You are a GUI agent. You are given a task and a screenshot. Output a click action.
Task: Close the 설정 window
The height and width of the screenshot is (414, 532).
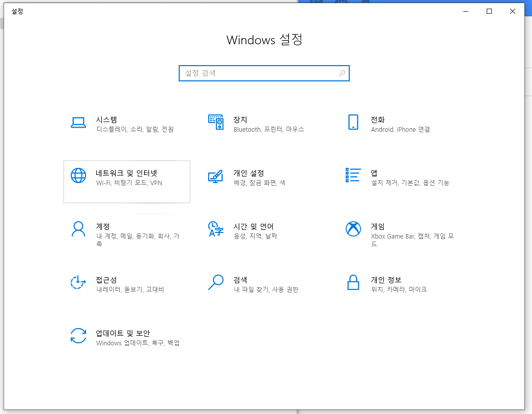click(x=513, y=11)
